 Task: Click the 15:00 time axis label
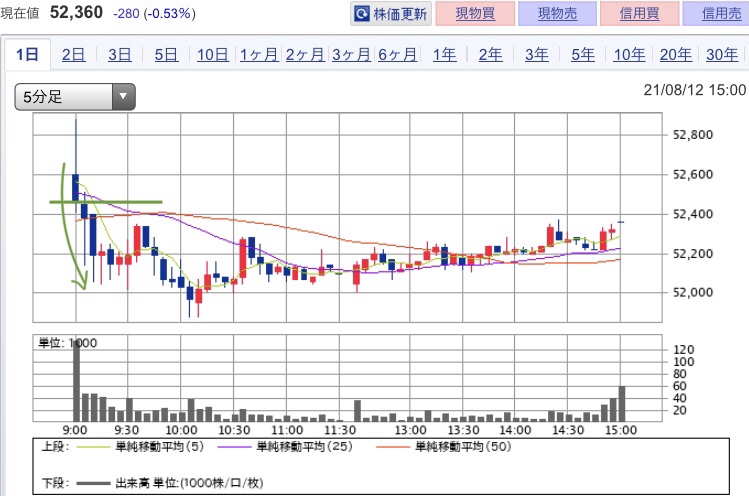621,430
